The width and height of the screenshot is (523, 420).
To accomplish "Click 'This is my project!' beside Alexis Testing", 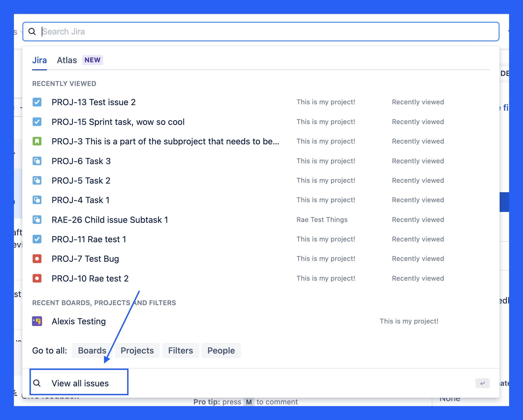I will point(409,321).
